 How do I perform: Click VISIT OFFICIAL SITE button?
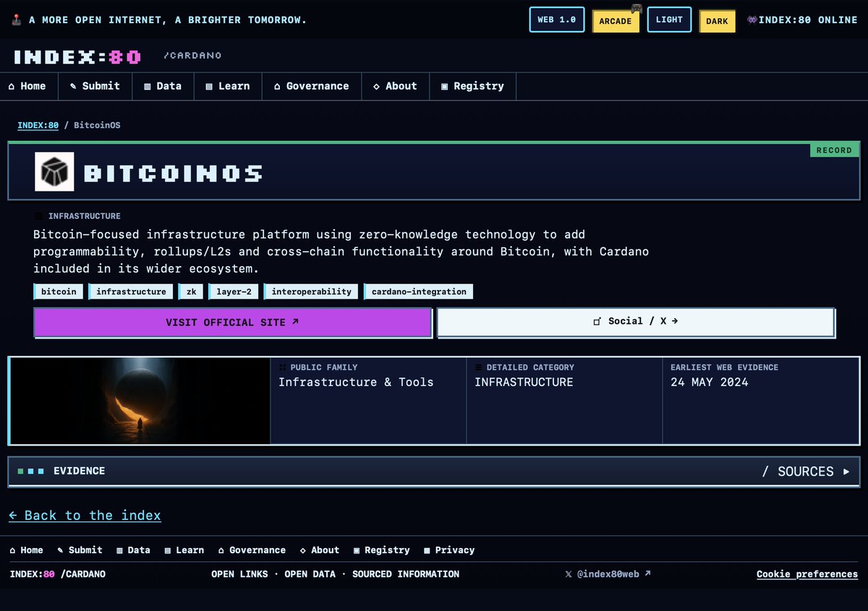pos(232,322)
